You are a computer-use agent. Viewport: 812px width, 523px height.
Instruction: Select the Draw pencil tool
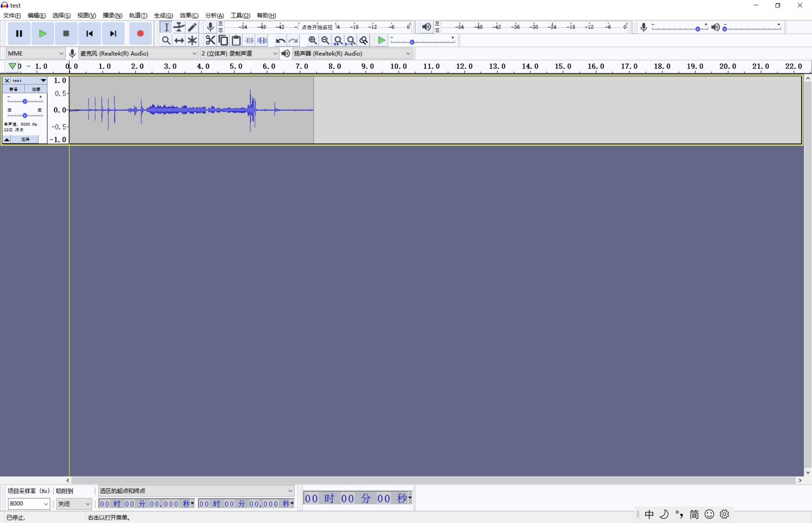(x=192, y=27)
